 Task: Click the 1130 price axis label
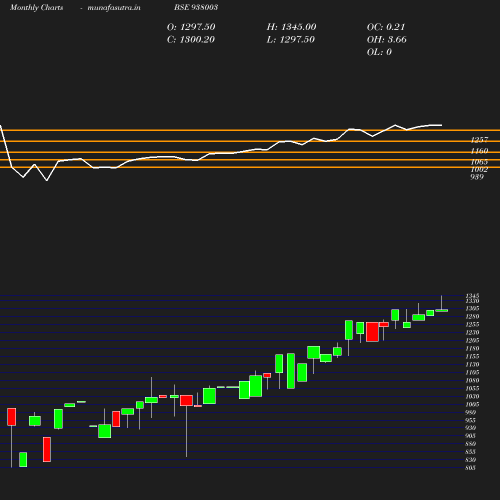[472, 364]
